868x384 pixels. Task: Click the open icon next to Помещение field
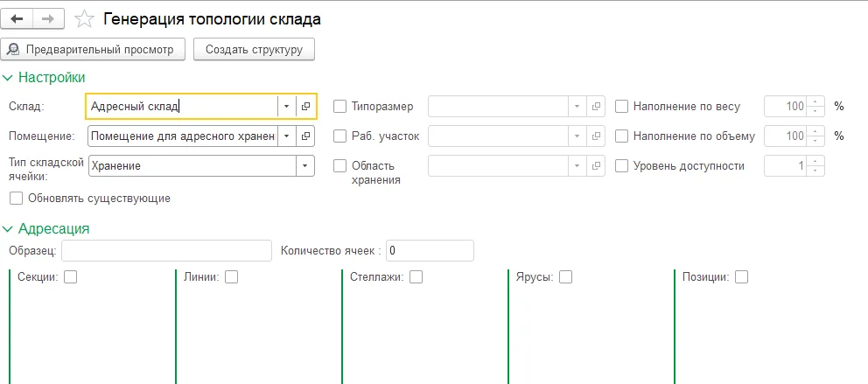click(x=305, y=136)
